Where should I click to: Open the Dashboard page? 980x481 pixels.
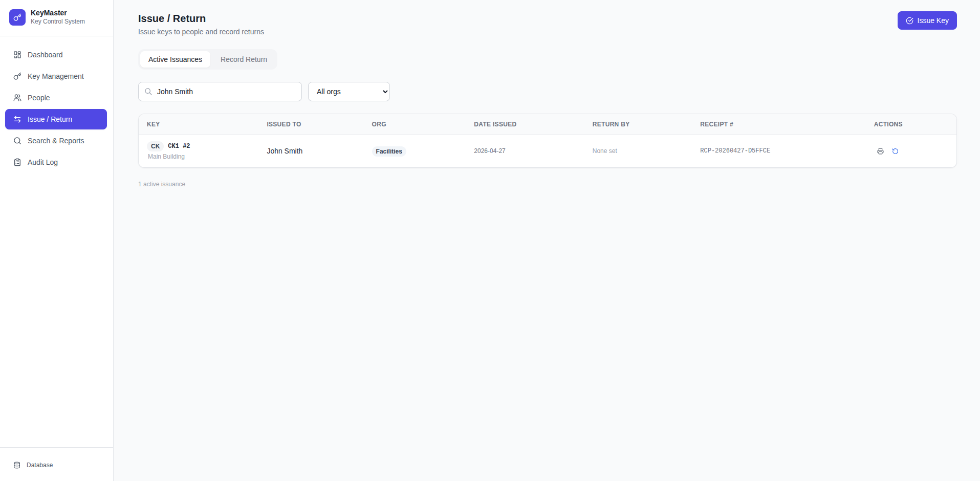point(56,55)
